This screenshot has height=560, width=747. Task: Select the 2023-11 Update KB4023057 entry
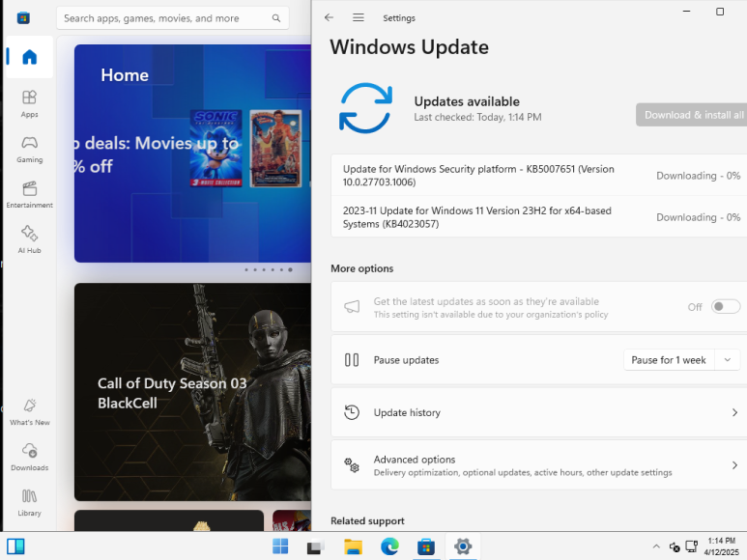coord(539,217)
